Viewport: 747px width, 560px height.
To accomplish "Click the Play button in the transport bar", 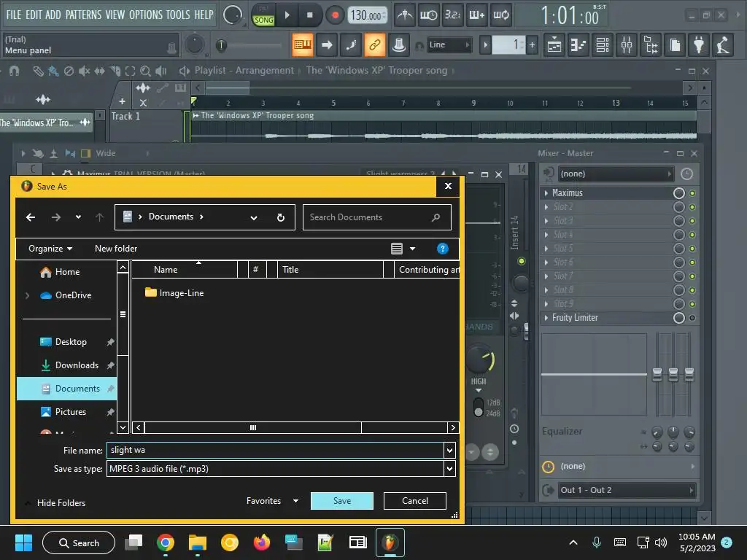I will (287, 15).
